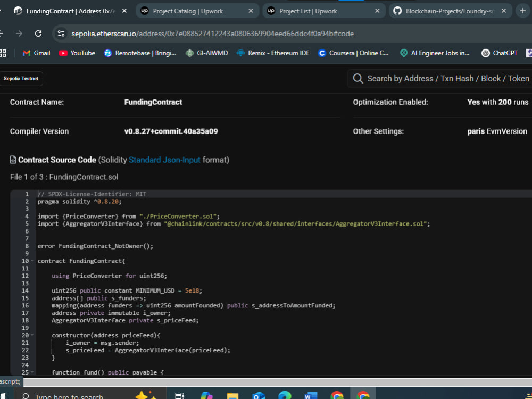Click the Sepolia Testnet button
The width and height of the screenshot is (532, 399).
click(x=21, y=78)
